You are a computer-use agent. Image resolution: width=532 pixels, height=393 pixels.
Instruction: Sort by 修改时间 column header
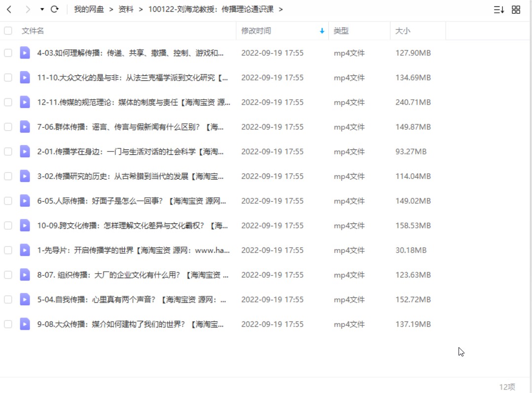(x=256, y=31)
